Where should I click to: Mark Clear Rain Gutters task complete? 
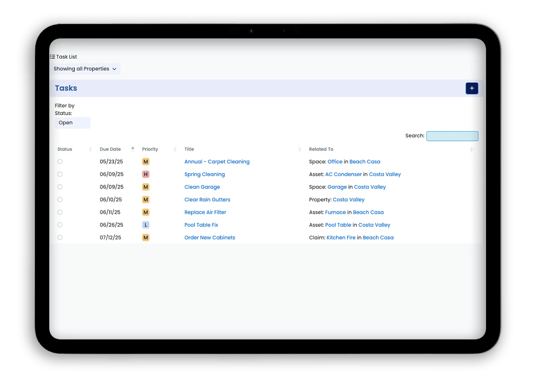[60, 200]
